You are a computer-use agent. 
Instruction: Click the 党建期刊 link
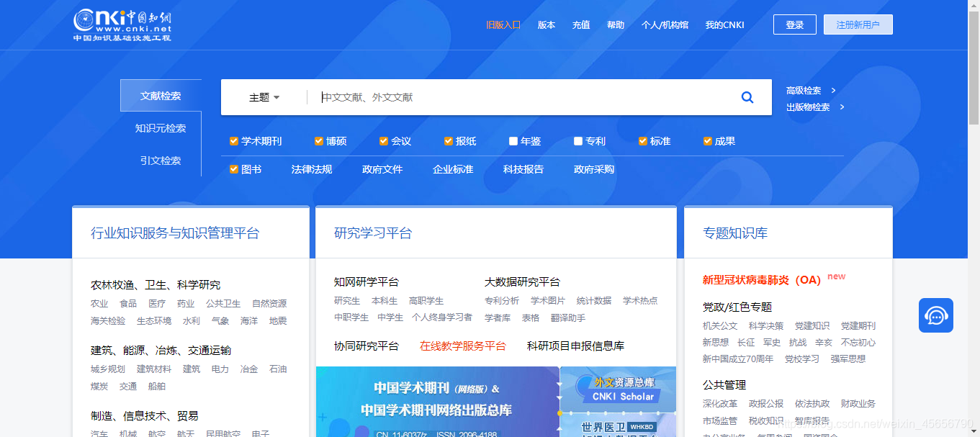858,325
